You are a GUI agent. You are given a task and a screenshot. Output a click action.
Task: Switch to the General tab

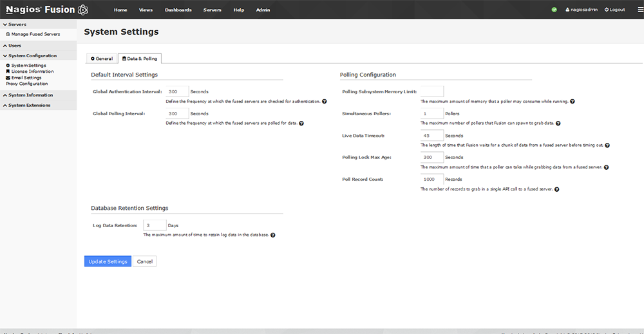102,59
